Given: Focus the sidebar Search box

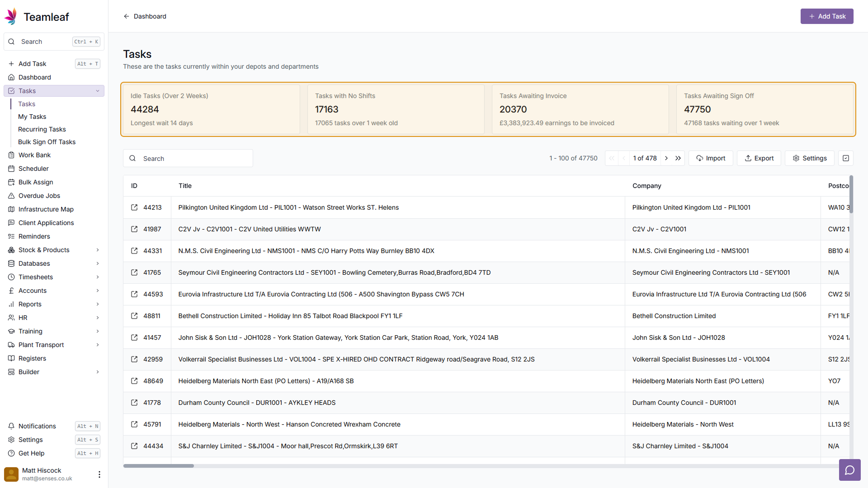Looking at the screenshot, I should pos(54,42).
